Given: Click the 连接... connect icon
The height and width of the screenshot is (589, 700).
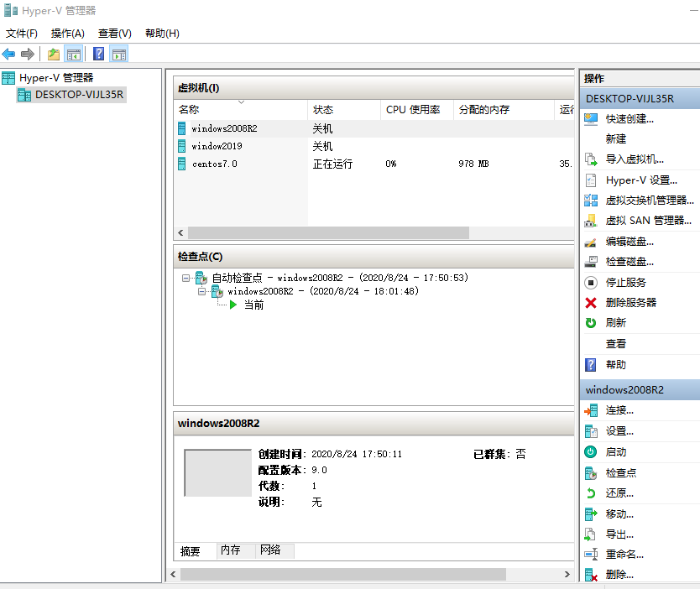Looking at the screenshot, I should pyautogui.click(x=591, y=410).
